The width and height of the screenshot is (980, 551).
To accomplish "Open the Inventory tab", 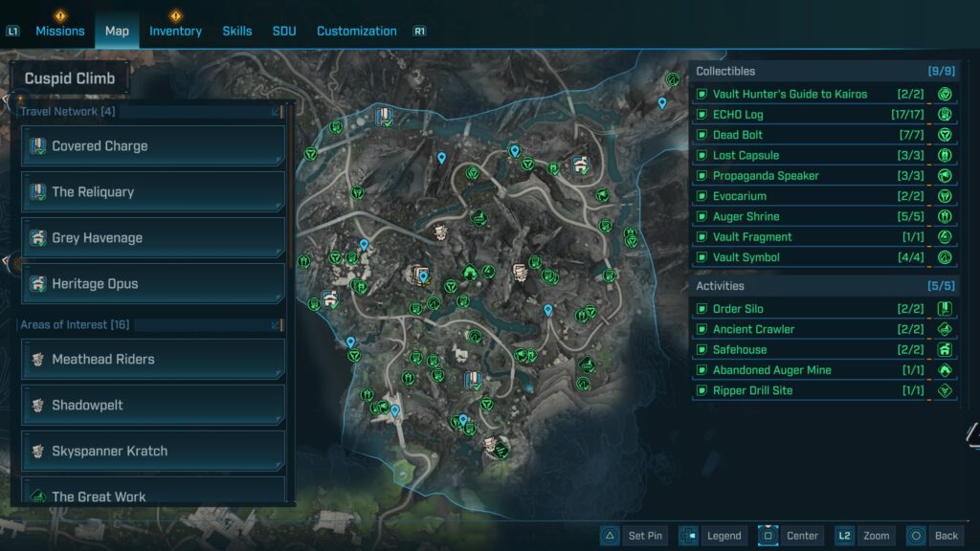I will (175, 31).
